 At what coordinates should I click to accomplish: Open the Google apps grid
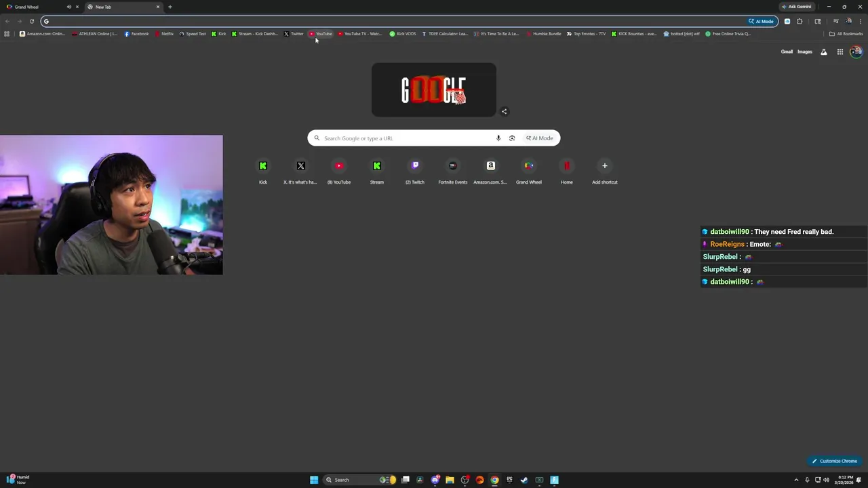[840, 52]
